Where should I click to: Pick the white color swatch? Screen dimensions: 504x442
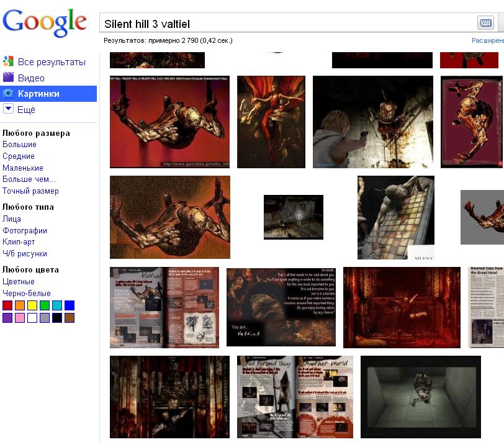tap(32, 318)
